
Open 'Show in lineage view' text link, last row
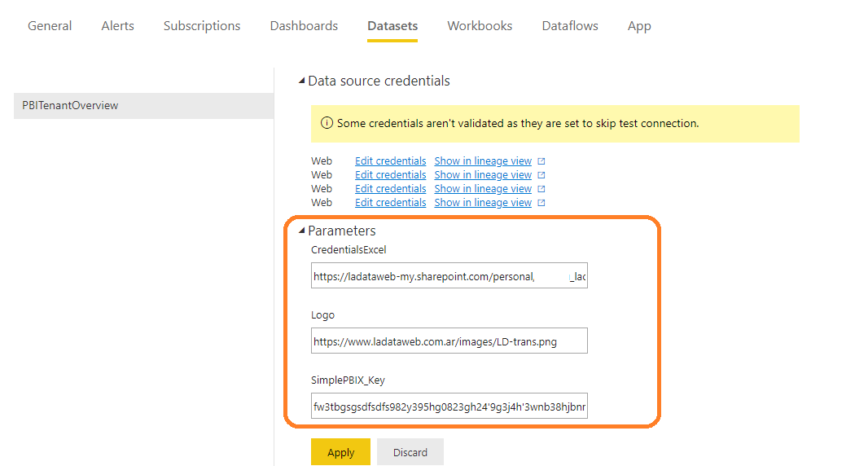pyautogui.click(x=483, y=203)
